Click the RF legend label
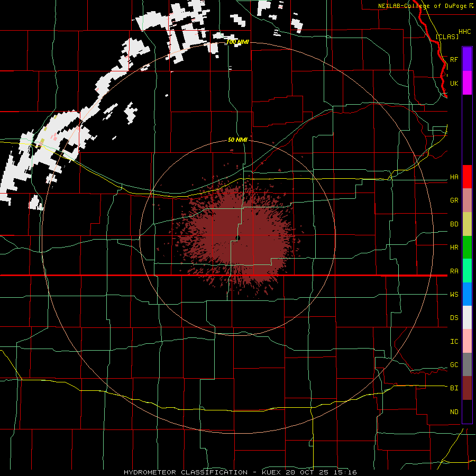The image size is (476, 476). point(454,59)
